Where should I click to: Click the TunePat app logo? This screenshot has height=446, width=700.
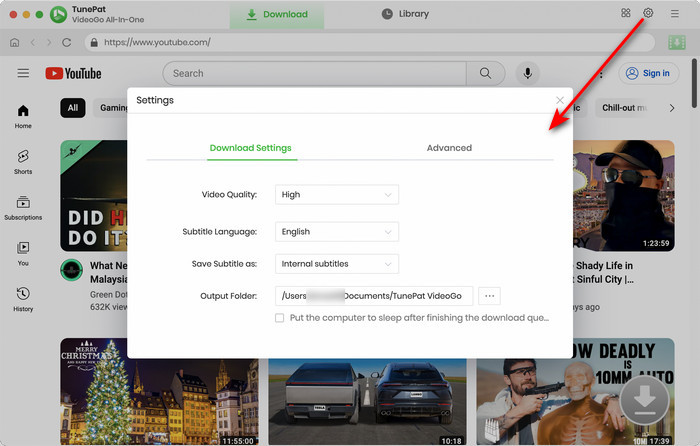point(58,15)
